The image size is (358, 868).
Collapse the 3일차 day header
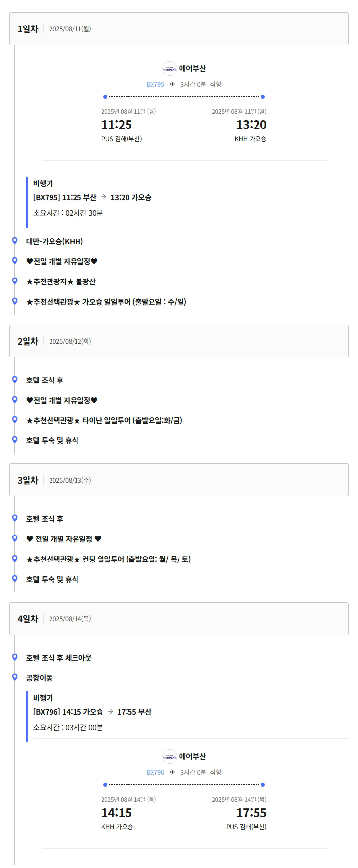[x=179, y=480]
